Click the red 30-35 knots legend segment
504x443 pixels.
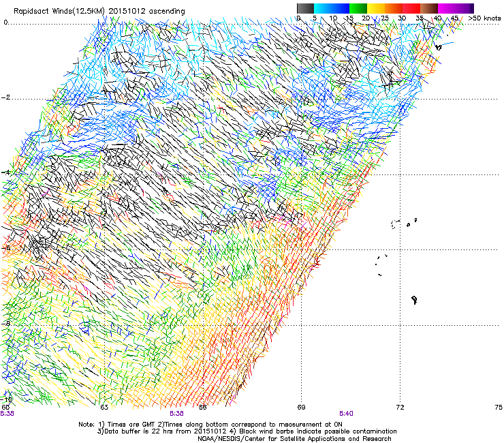pos(411,8)
